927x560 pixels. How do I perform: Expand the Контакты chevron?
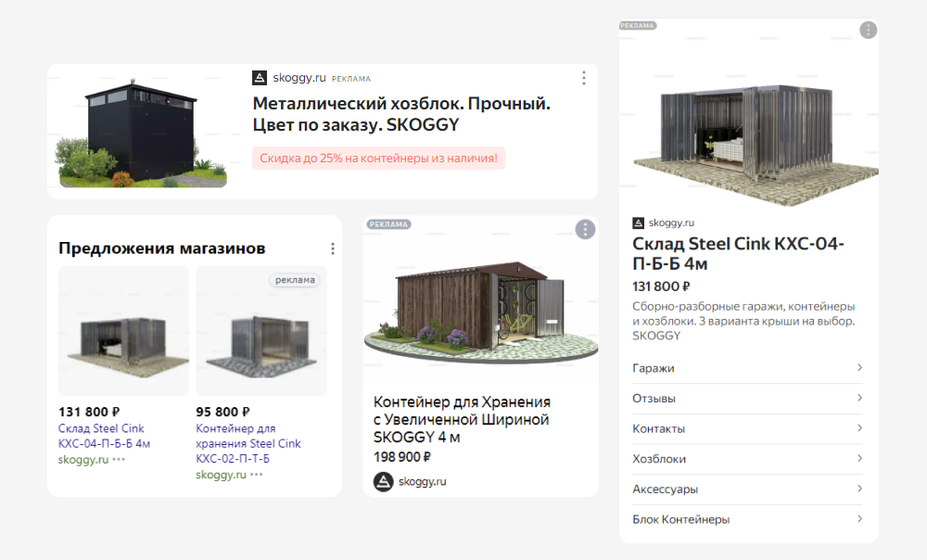coord(859,428)
